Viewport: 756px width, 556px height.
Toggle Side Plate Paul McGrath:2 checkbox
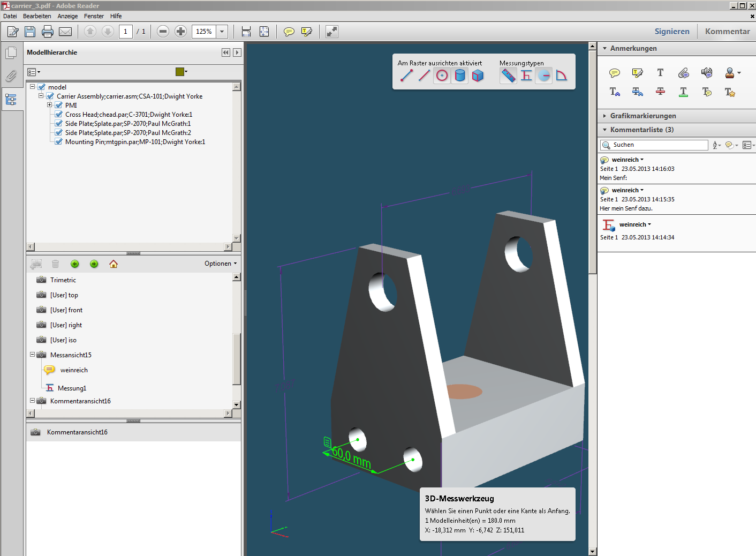(59, 132)
